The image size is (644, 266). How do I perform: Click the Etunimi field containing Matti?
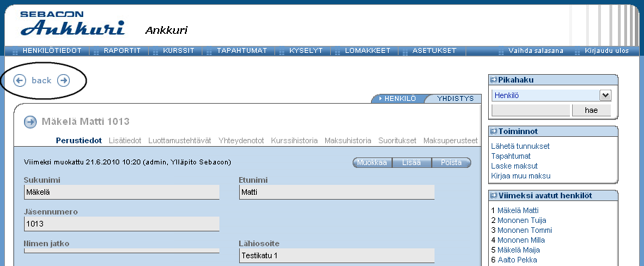(x=336, y=192)
